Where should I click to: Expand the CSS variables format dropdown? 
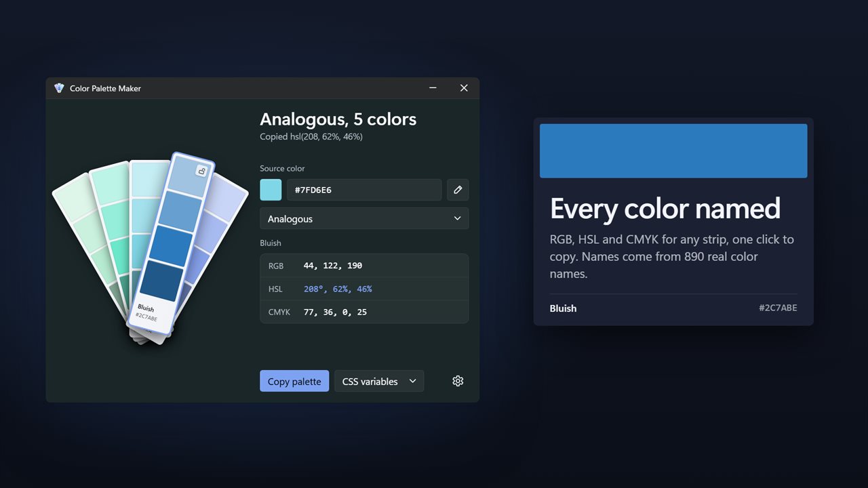click(379, 381)
